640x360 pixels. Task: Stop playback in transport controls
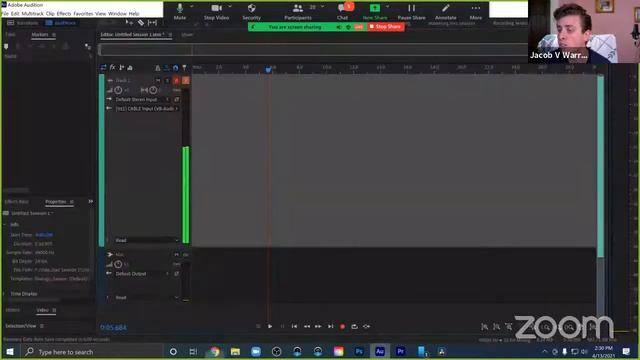[258, 327]
